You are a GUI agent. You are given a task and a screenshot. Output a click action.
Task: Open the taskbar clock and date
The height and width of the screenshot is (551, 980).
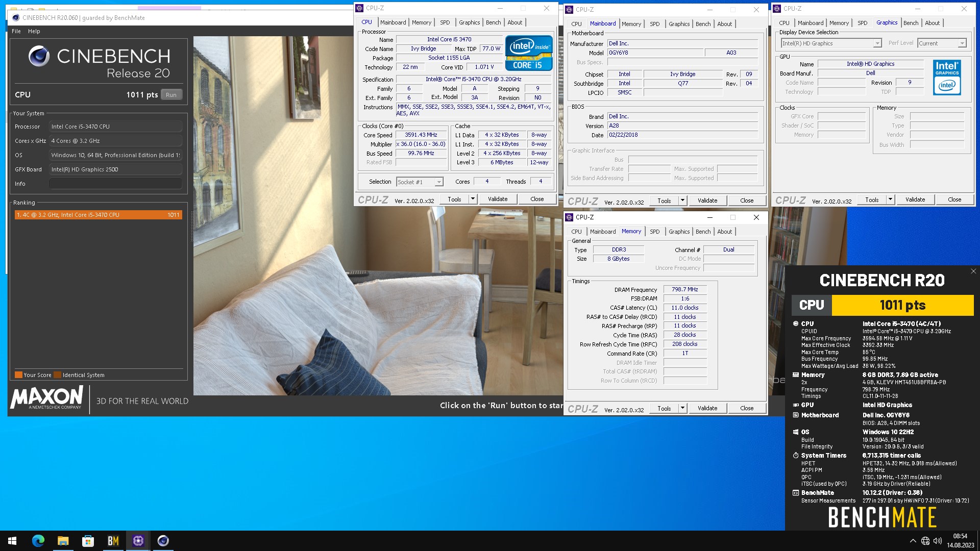point(960,541)
